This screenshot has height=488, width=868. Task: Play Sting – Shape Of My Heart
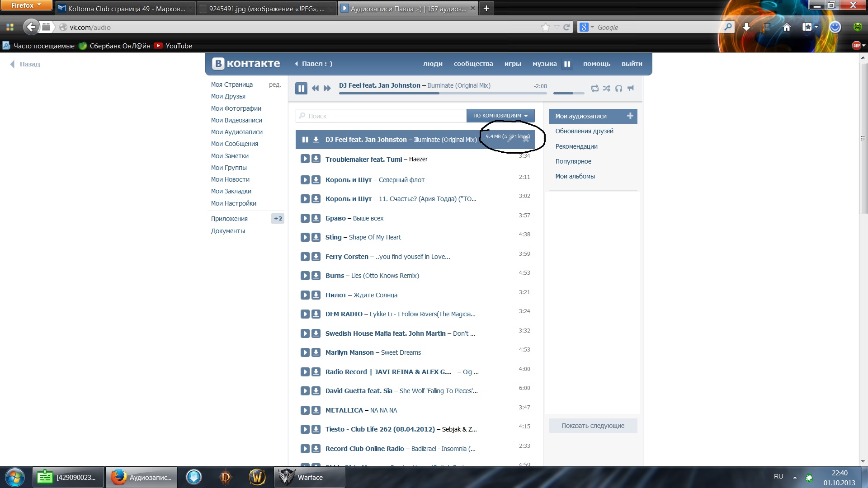pyautogui.click(x=305, y=237)
